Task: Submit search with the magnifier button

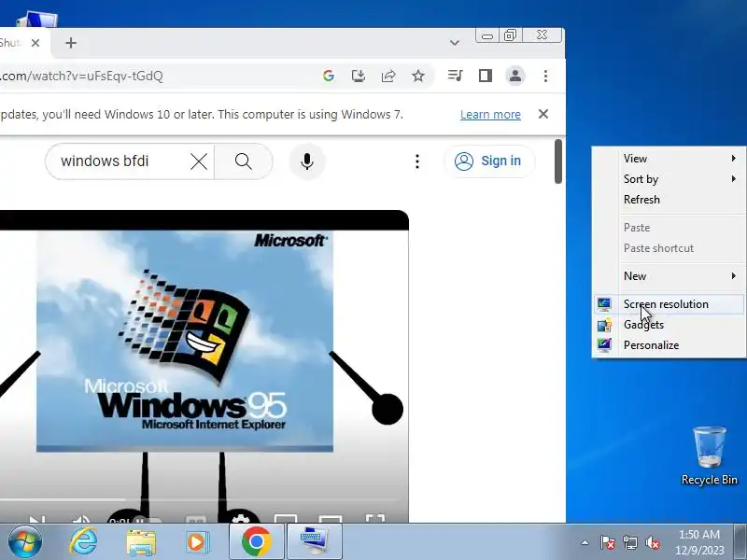Action: click(x=244, y=161)
